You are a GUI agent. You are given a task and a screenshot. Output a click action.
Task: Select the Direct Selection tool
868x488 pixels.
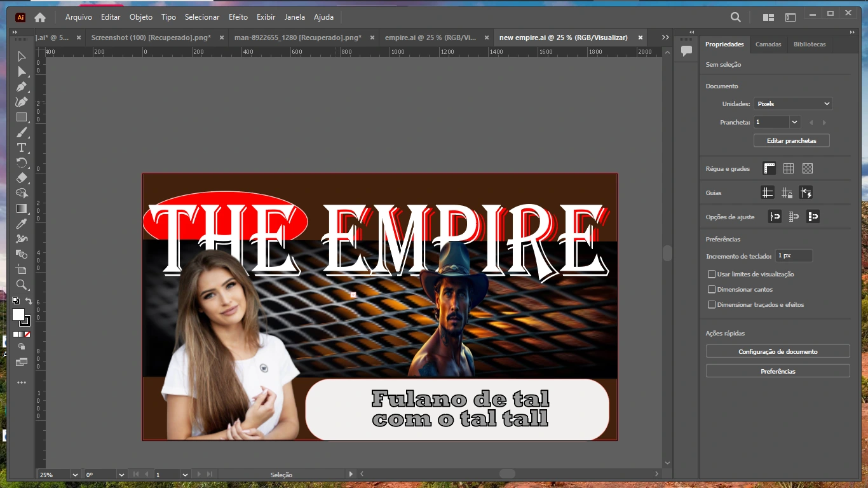point(22,72)
